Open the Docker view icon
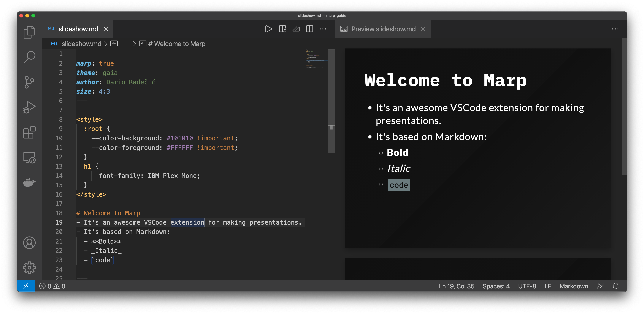This screenshot has height=314, width=644. click(29, 182)
